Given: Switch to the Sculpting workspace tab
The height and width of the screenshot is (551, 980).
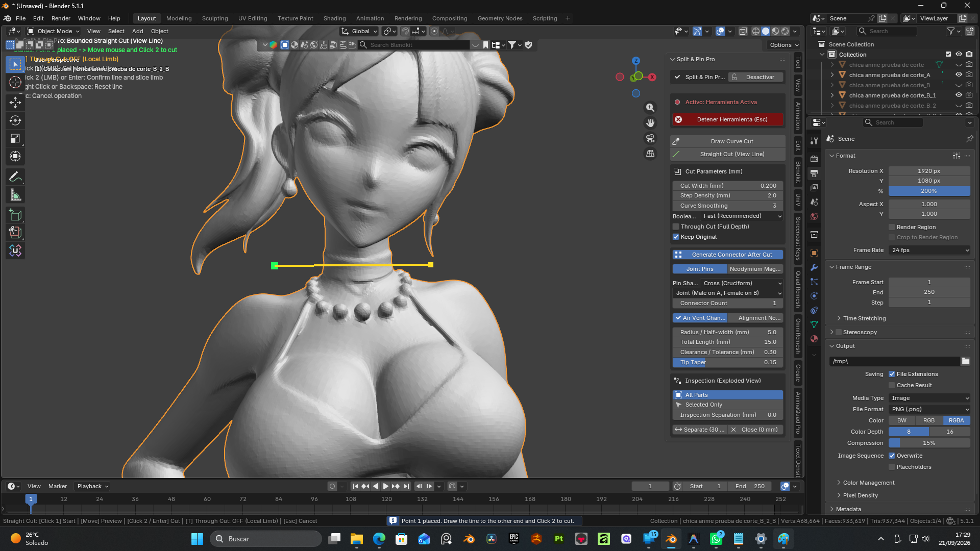Looking at the screenshot, I should [215, 18].
